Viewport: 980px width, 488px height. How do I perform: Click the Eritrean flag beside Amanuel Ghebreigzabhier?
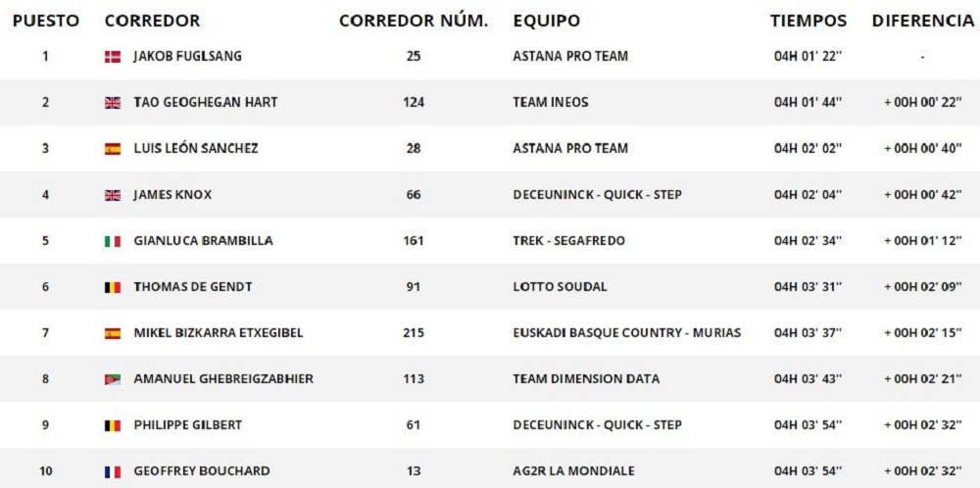point(112,379)
